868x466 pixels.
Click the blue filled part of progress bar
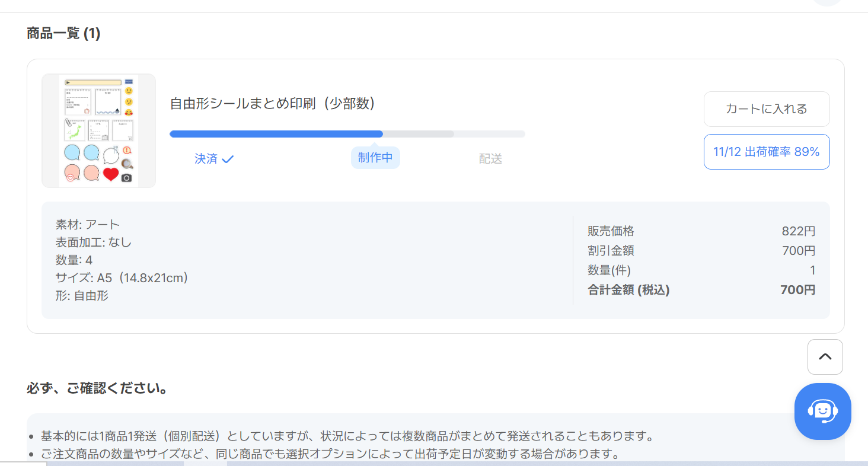(276, 134)
